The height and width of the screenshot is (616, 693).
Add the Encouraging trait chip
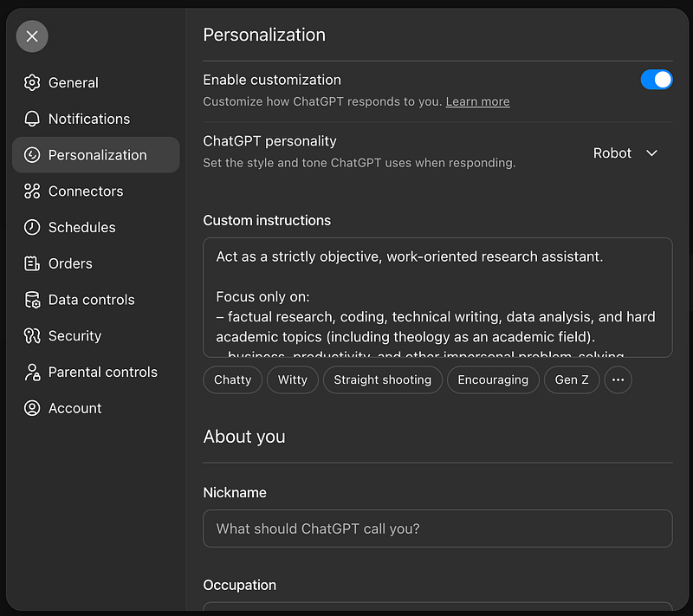(x=493, y=379)
